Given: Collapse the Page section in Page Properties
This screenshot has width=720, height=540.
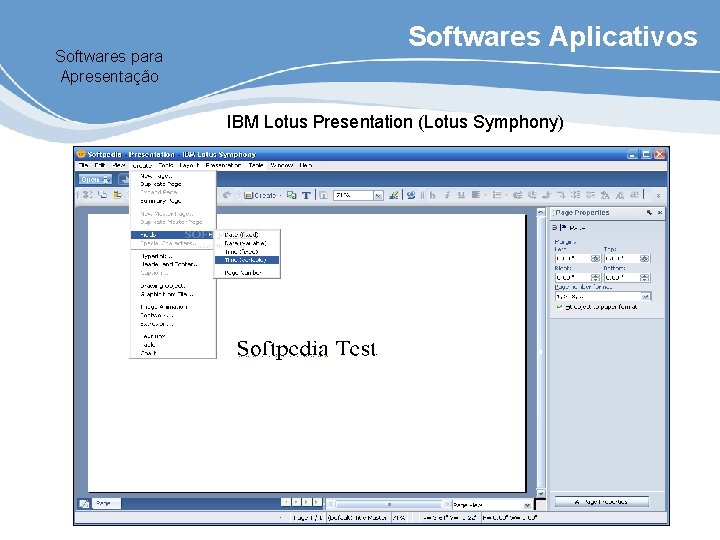Looking at the screenshot, I should pos(554,227).
